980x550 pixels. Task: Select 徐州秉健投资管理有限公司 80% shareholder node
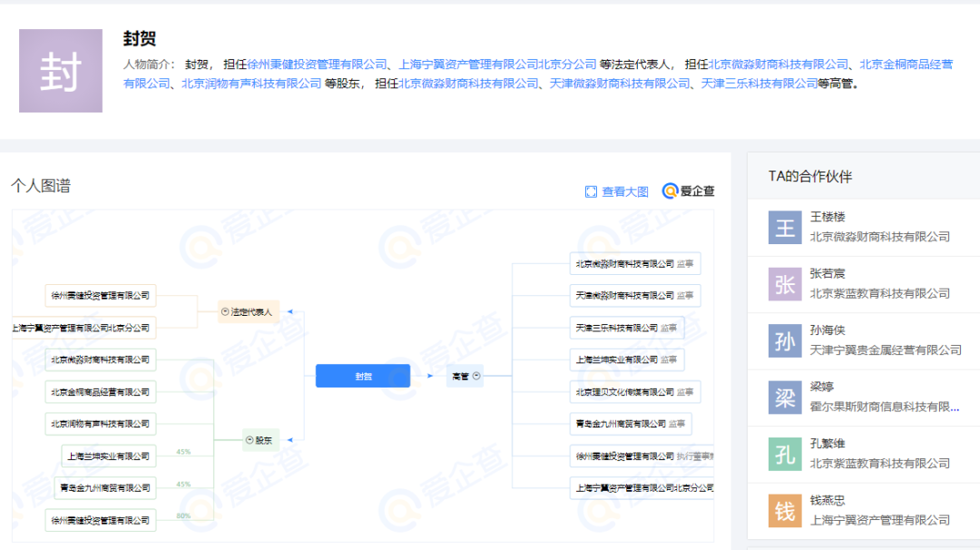pyautogui.click(x=101, y=520)
